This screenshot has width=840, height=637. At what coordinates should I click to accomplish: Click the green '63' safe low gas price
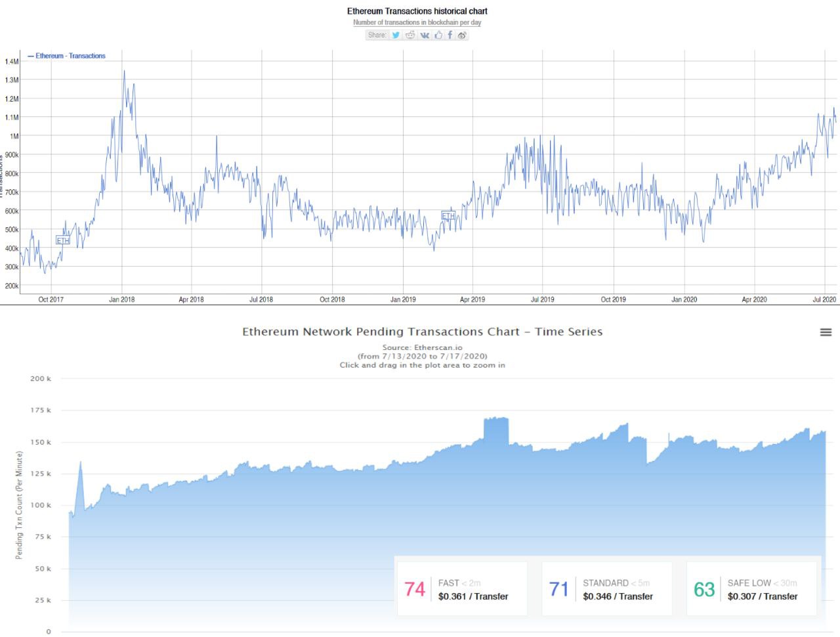704,589
